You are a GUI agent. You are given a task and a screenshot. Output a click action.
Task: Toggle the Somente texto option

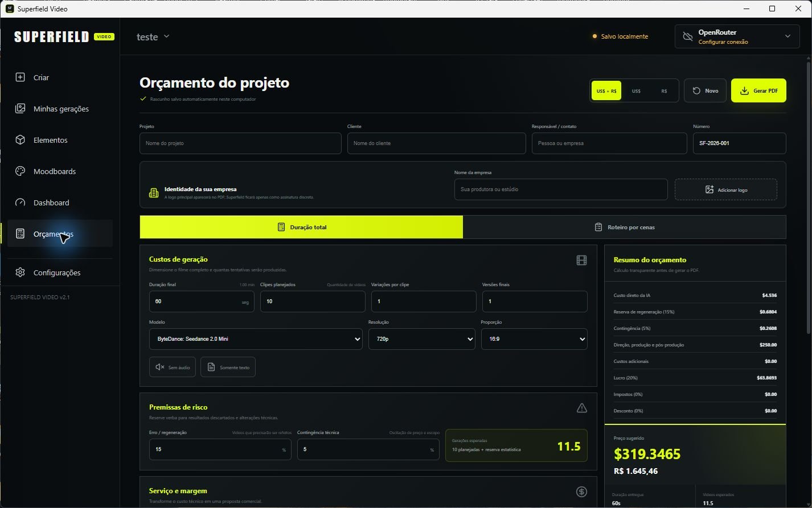228,367
